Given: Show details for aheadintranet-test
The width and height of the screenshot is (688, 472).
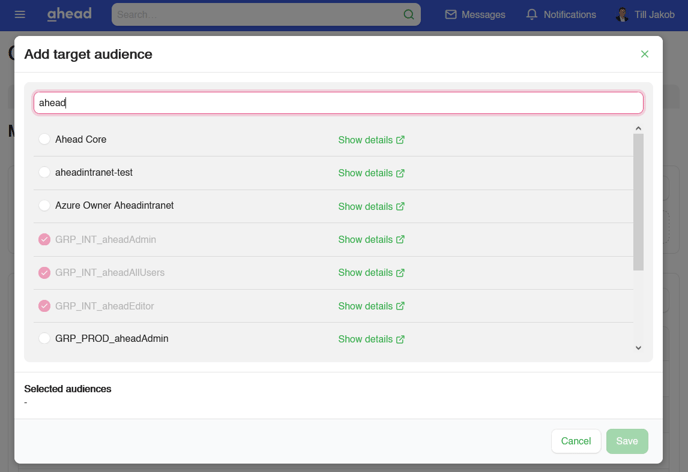Looking at the screenshot, I should click(371, 173).
